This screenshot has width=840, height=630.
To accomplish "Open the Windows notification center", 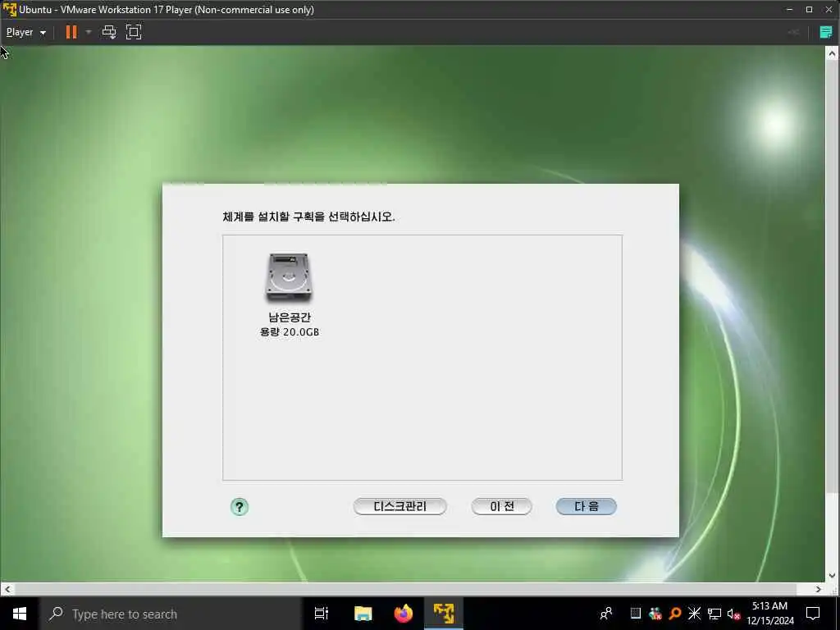I will coord(813,614).
